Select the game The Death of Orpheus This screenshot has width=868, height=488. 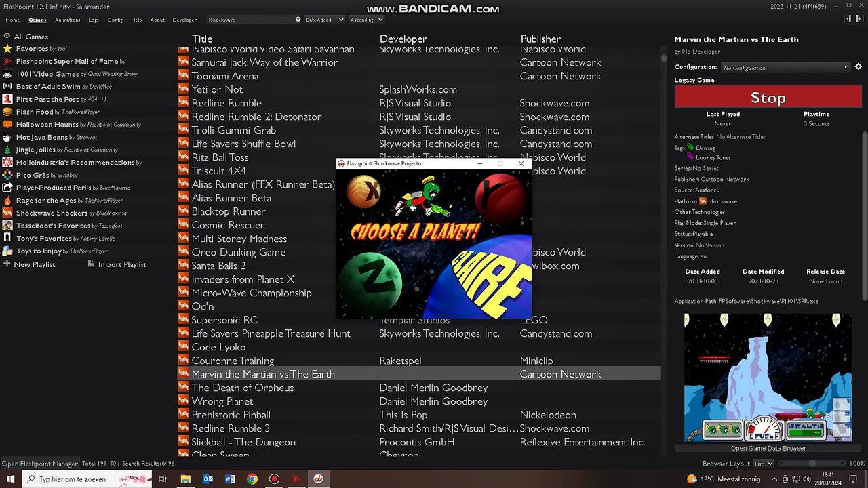419,388
